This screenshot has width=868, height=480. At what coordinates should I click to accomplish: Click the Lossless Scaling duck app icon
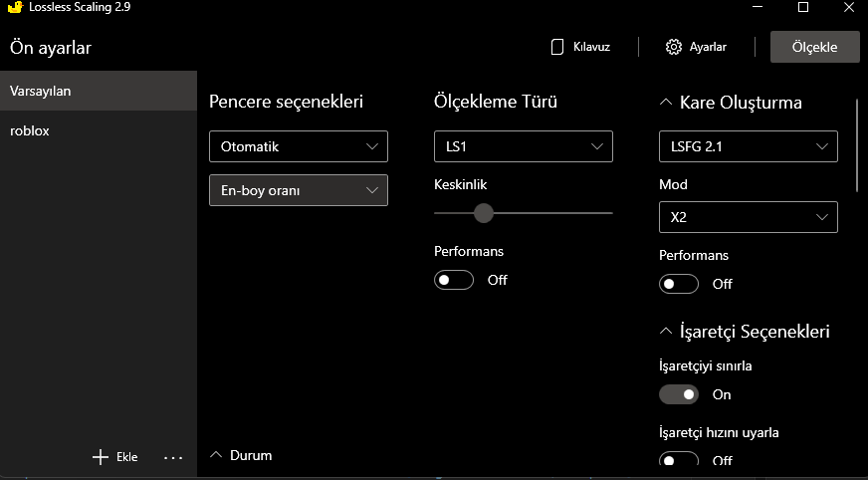tap(10, 7)
